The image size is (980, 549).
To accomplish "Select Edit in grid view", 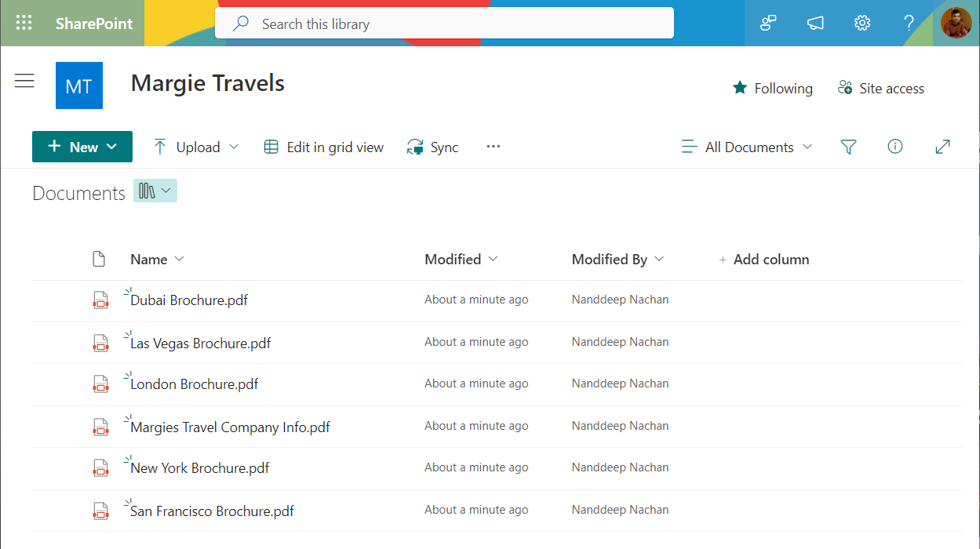I will pos(323,147).
